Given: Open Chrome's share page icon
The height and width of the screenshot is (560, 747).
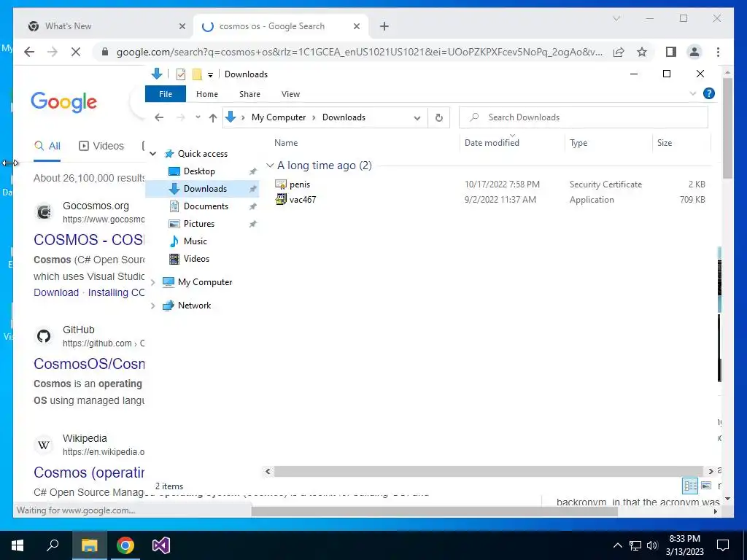Looking at the screenshot, I should tap(619, 52).
